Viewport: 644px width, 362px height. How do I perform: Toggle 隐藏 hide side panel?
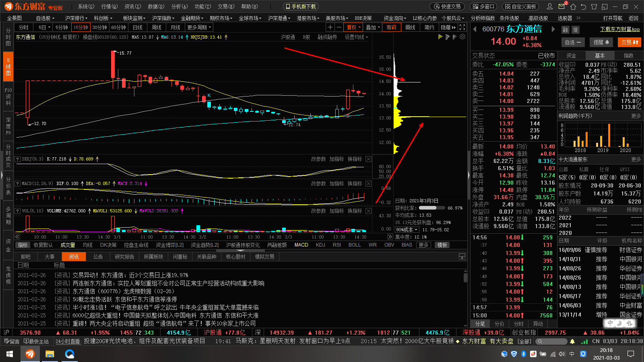[x=448, y=27]
